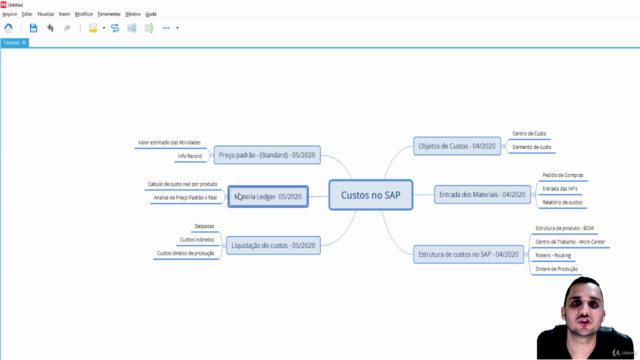Undo the last action

[x=50, y=28]
